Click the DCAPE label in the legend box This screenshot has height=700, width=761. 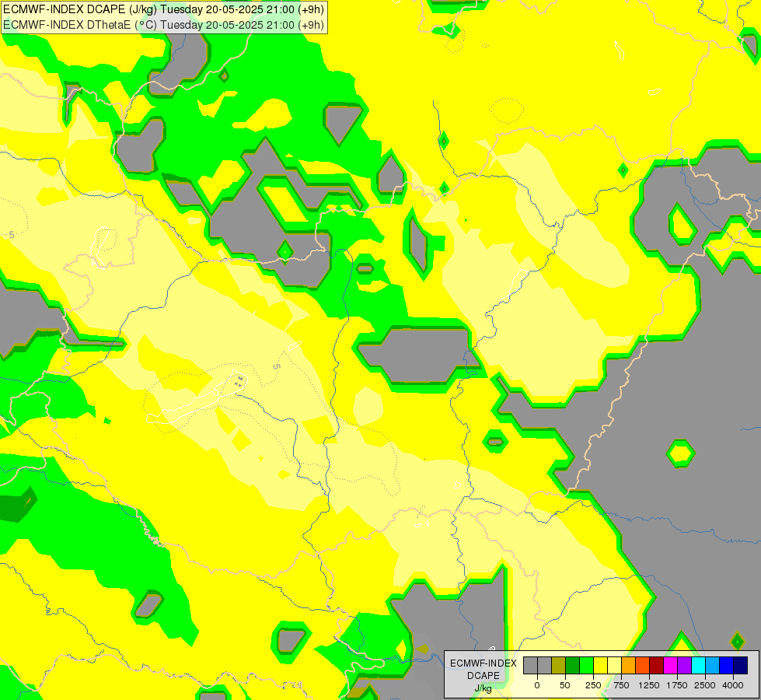pyautogui.click(x=483, y=676)
